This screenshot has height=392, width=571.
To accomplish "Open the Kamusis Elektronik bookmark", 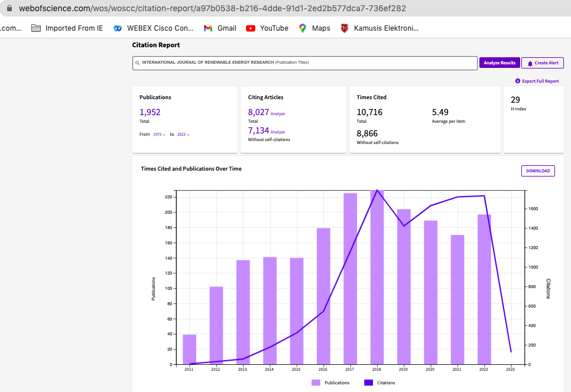I will click(379, 28).
